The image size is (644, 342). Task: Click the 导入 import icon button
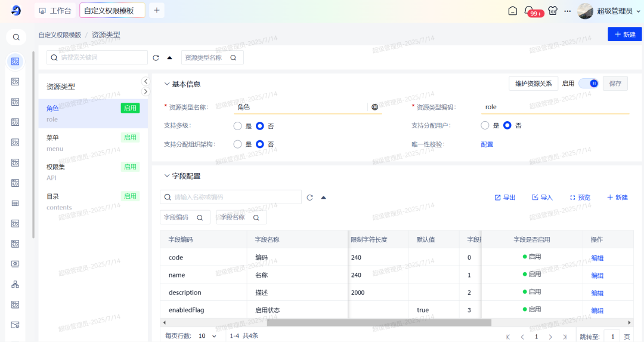pos(542,198)
